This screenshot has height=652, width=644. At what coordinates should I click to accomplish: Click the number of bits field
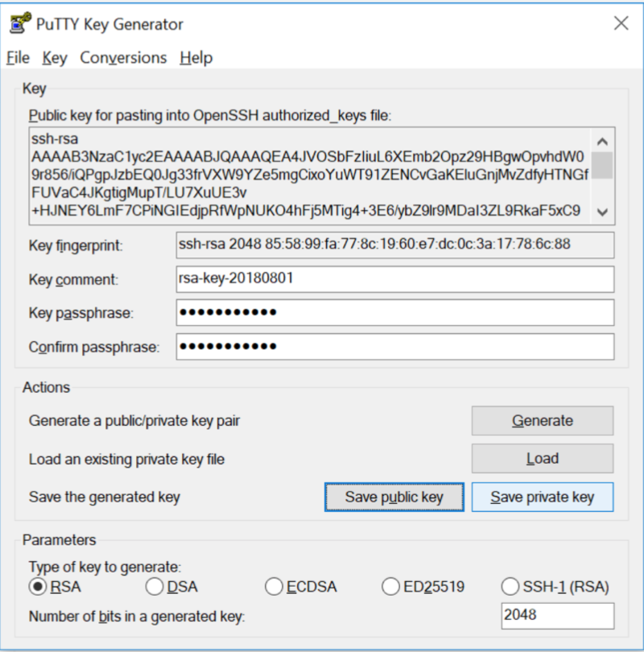click(x=556, y=616)
